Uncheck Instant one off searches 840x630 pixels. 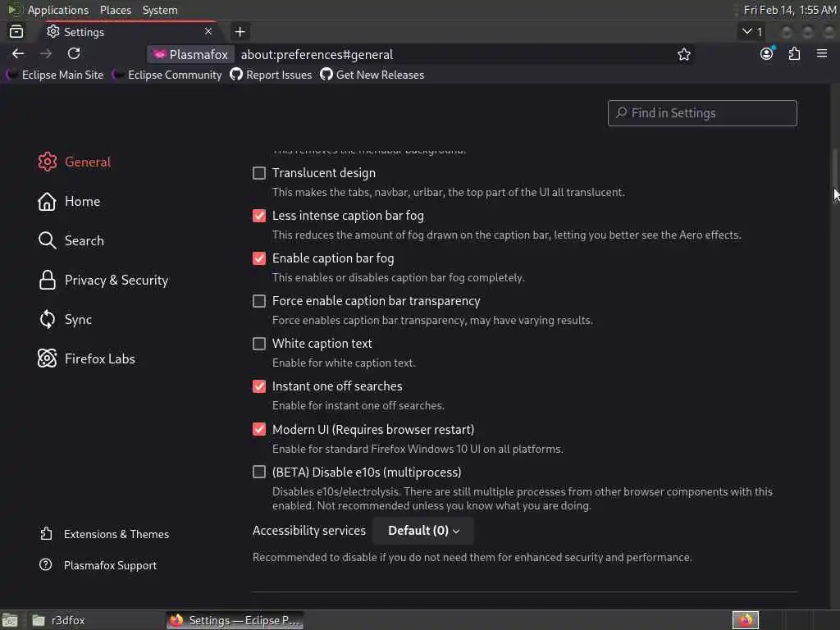(x=258, y=386)
